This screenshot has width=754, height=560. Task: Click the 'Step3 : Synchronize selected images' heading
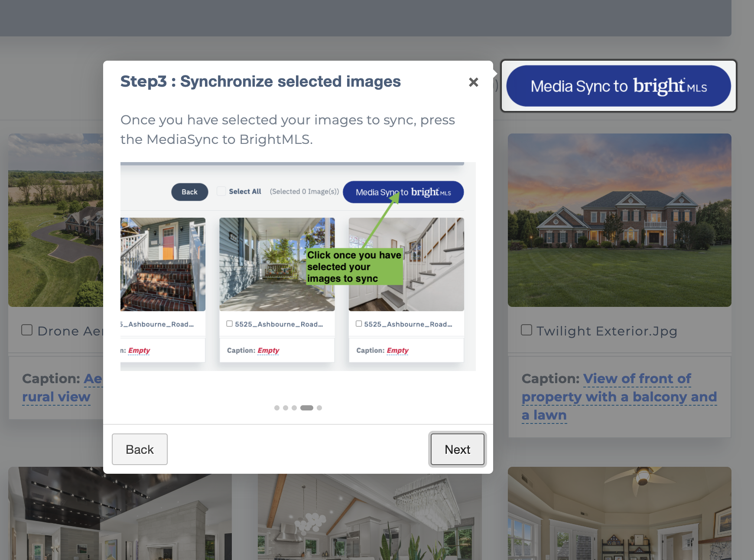[260, 81]
